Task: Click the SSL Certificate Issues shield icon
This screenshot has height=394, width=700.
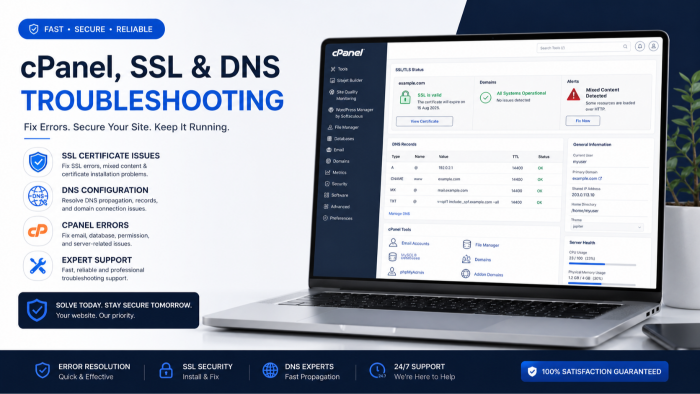Action: point(38,162)
